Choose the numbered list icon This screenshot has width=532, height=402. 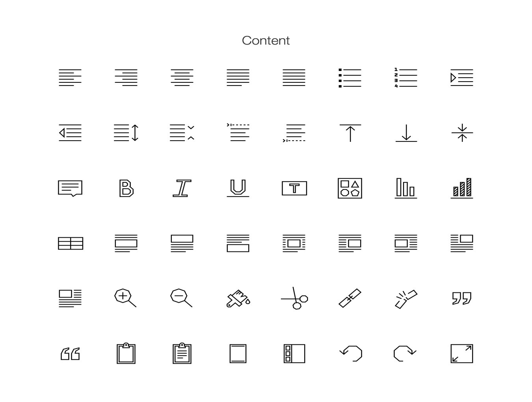(406, 78)
